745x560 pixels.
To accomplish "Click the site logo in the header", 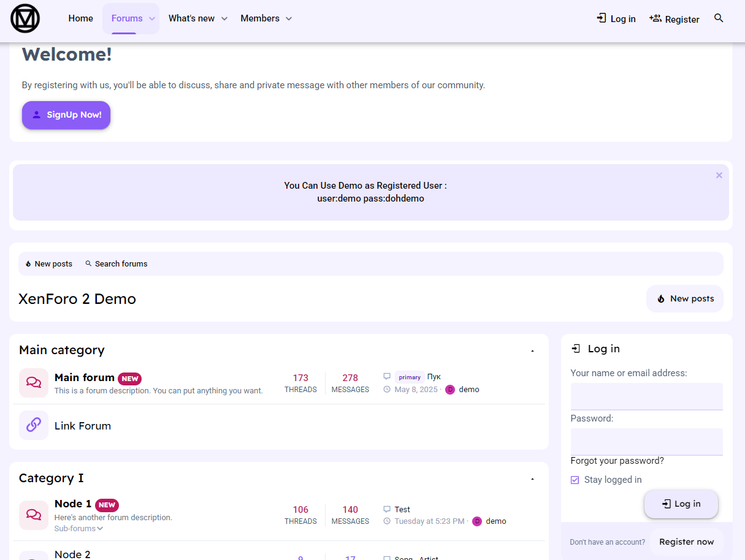I will click(x=25, y=18).
